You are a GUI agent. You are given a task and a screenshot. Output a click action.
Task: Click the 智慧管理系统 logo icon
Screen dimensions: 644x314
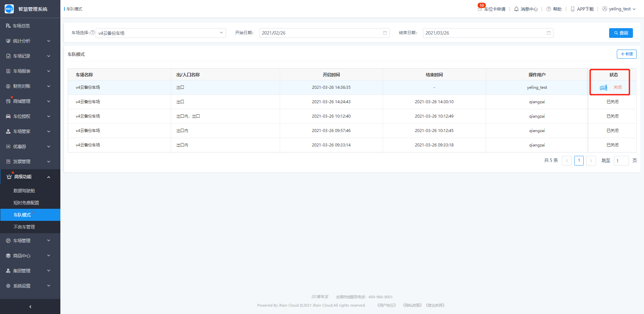point(9,9)
